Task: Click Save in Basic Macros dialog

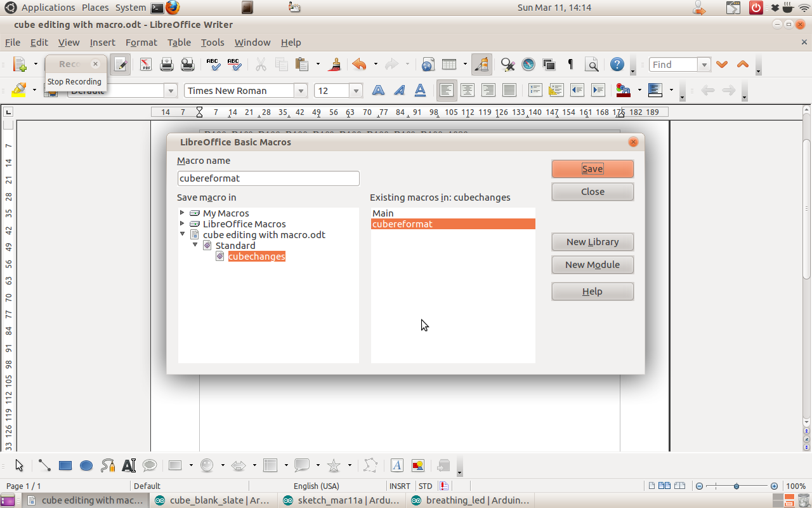Action: [593, 169]
